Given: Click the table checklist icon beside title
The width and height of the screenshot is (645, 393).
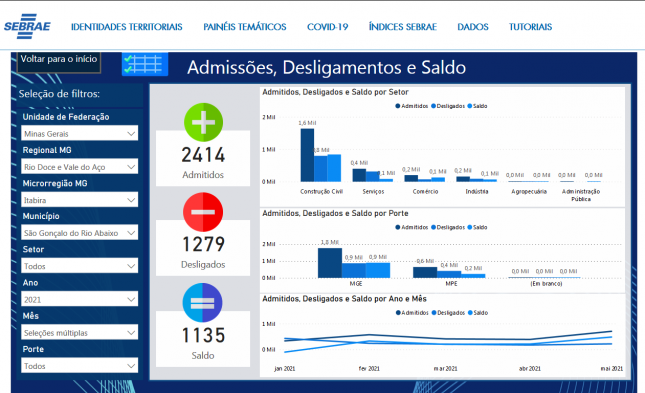Looking at the screenshot, I should (145, 64).
